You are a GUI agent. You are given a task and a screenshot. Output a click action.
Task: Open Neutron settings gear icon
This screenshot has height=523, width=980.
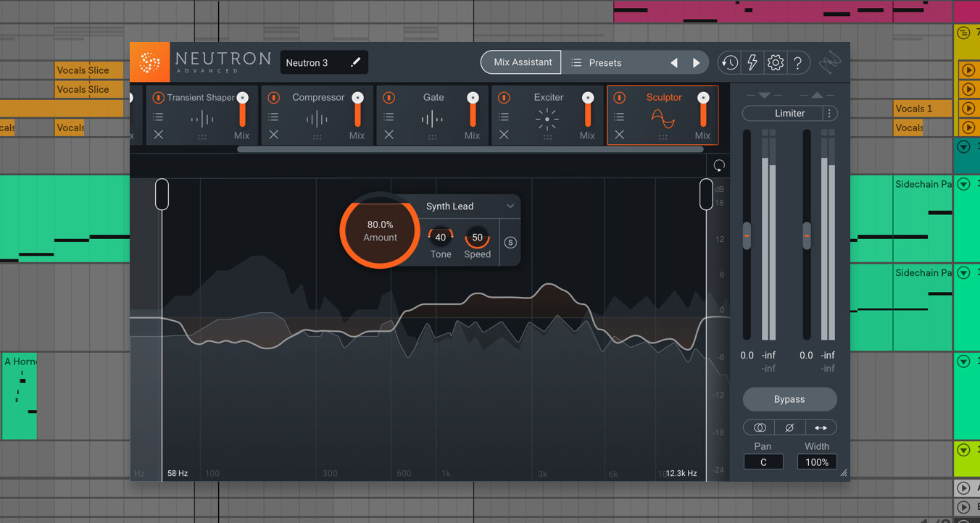775,63
